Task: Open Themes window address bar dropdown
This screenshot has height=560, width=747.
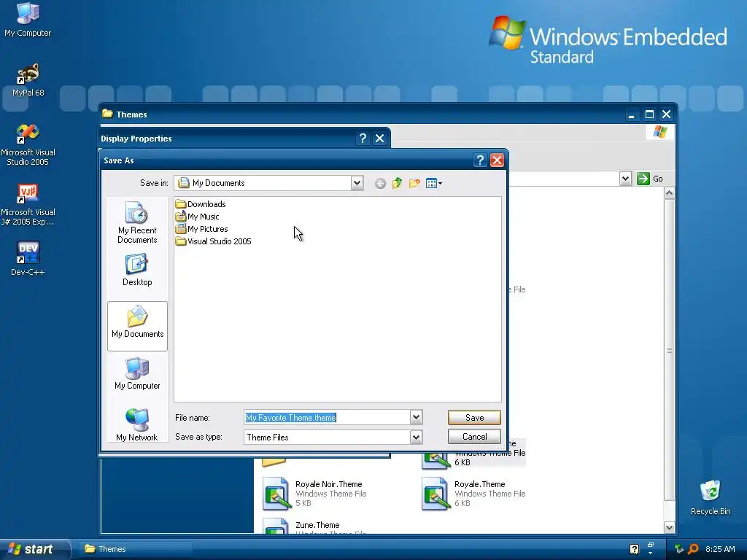Action: [x=625, y=179]
